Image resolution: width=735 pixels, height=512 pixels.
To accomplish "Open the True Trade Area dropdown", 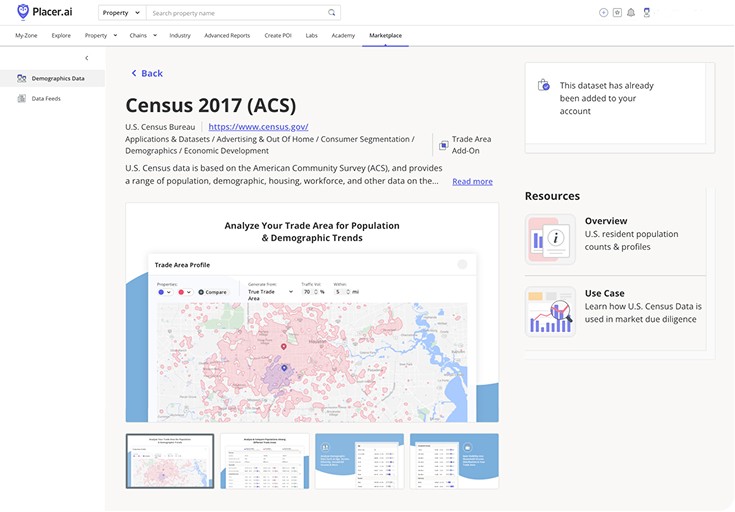I will 270,294.
